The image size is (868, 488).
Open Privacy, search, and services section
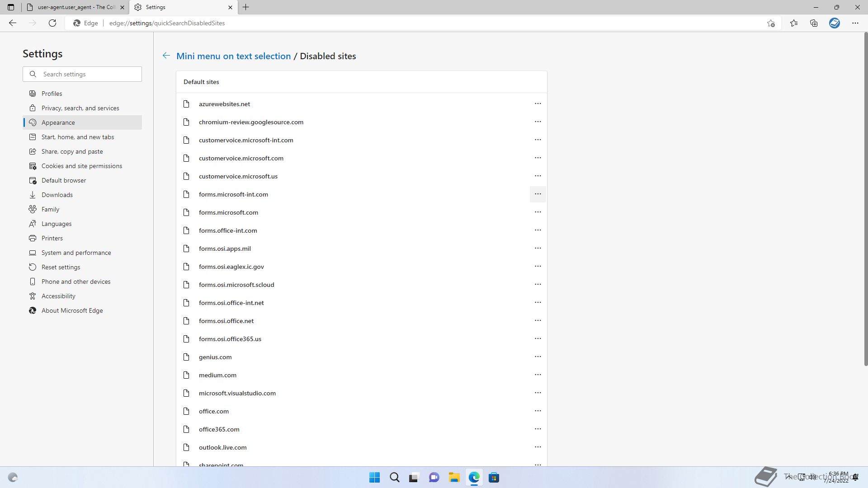82,108
